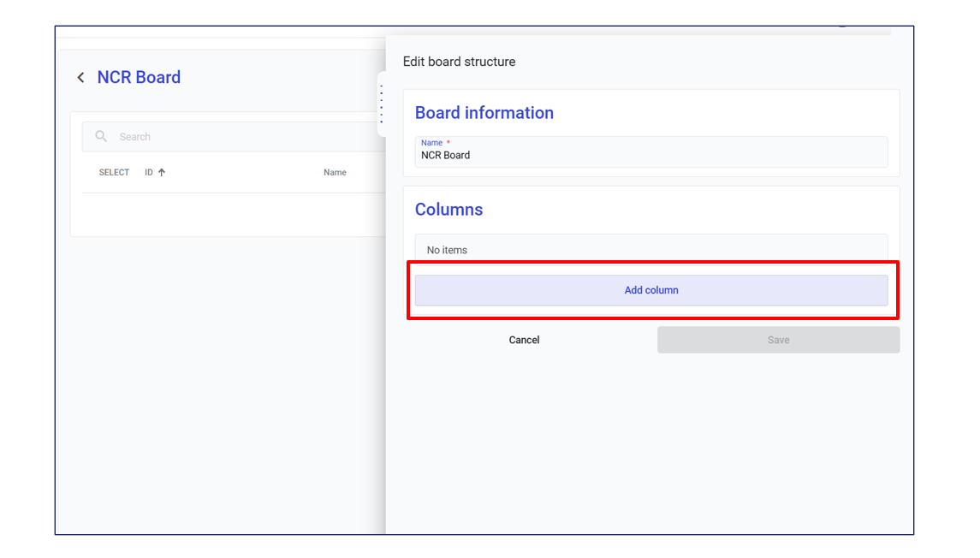This screenshot has height=558, width=980.
Task: Click the magnifying glass search icon
Action: (x=101, y=137)
